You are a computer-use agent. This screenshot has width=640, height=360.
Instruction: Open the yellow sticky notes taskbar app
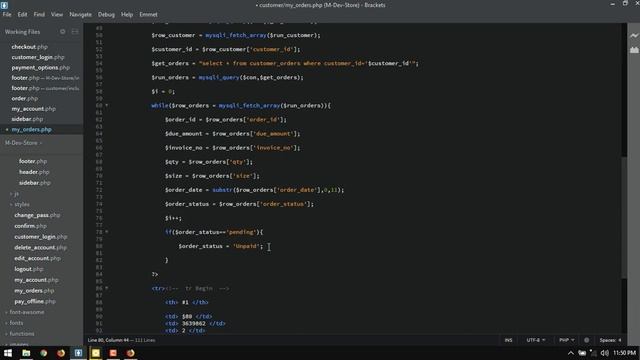click(96, 353)
